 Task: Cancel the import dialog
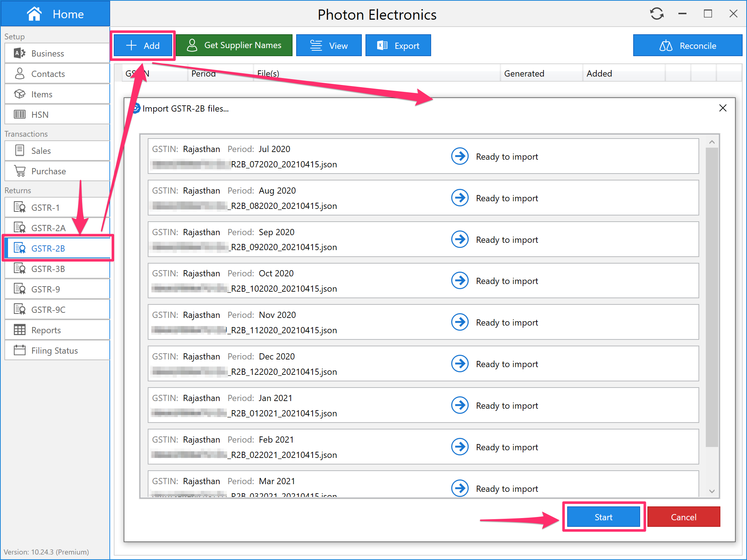click(x=684, y=517)
